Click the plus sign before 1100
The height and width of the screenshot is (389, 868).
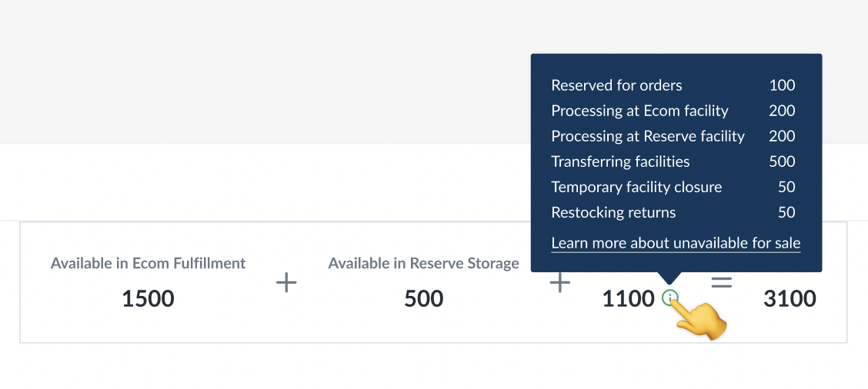click(x=559, y=283)
